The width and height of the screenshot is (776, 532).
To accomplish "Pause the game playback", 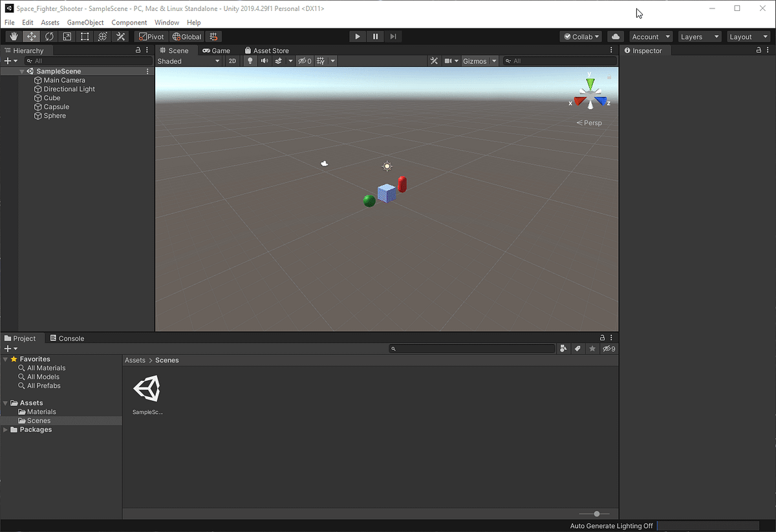I will [375, 37].
